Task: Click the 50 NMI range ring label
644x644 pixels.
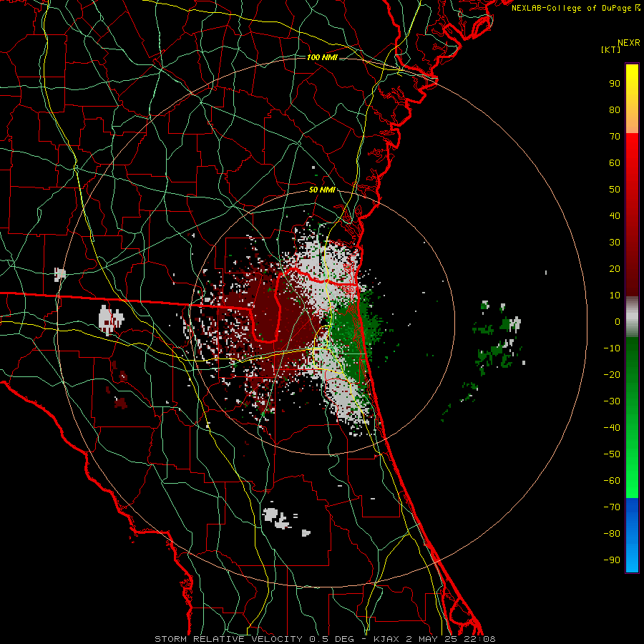Action: coord(322,190)
